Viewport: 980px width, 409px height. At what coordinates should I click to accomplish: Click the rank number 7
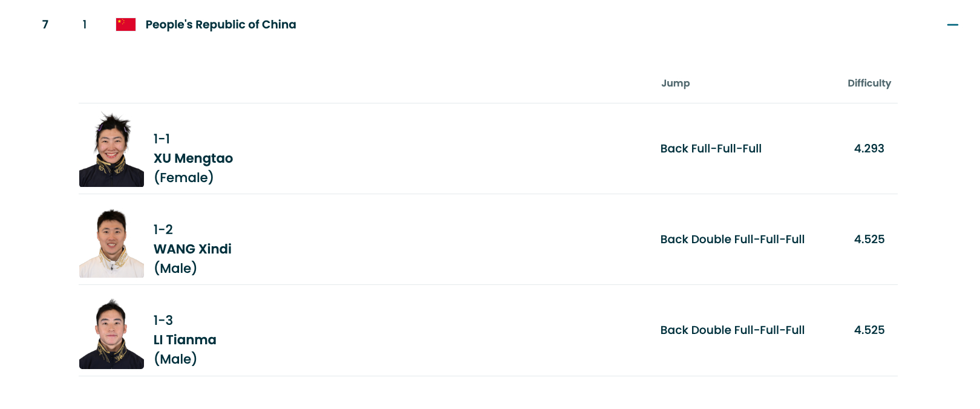click(x=45, y=25)
